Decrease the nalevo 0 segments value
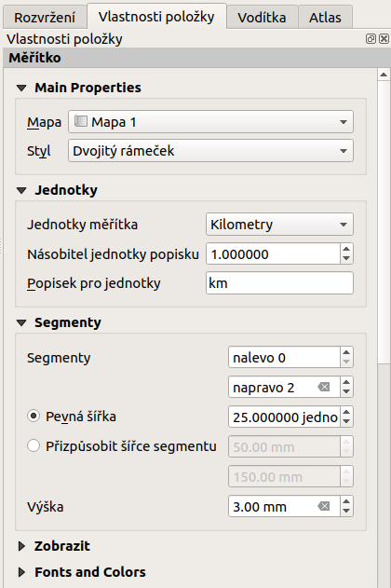This screenshot has height=588, width=391. [346, 362]
